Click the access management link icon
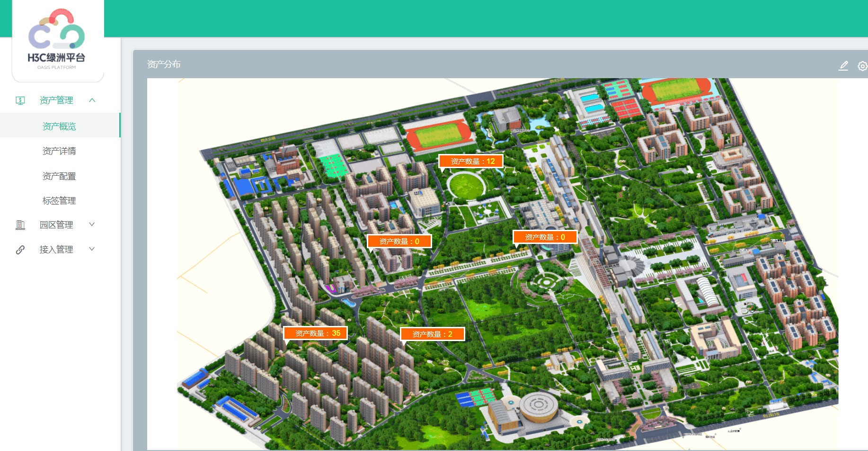The height and width of the screenshot is (451, 868). [x=20, y=250]
